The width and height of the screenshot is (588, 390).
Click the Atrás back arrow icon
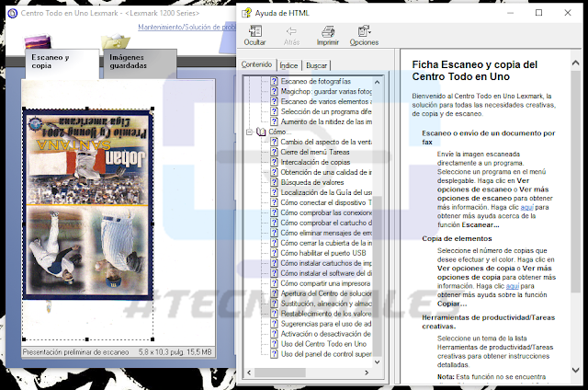pyautogui.click(x=291, y=31)
